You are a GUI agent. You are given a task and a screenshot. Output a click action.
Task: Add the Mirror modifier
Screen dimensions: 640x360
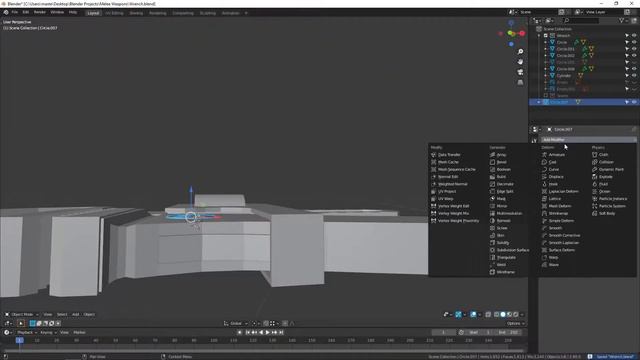(x=499, y=206)
